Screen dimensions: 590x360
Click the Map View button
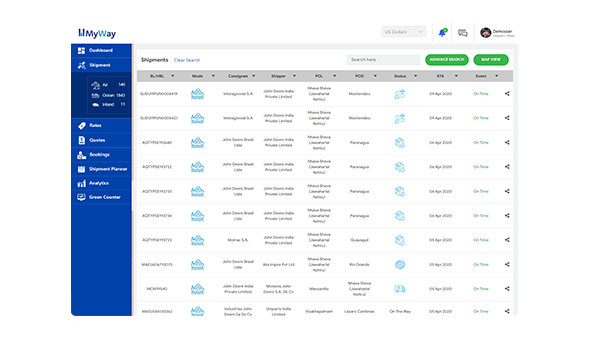pos(491,59)
